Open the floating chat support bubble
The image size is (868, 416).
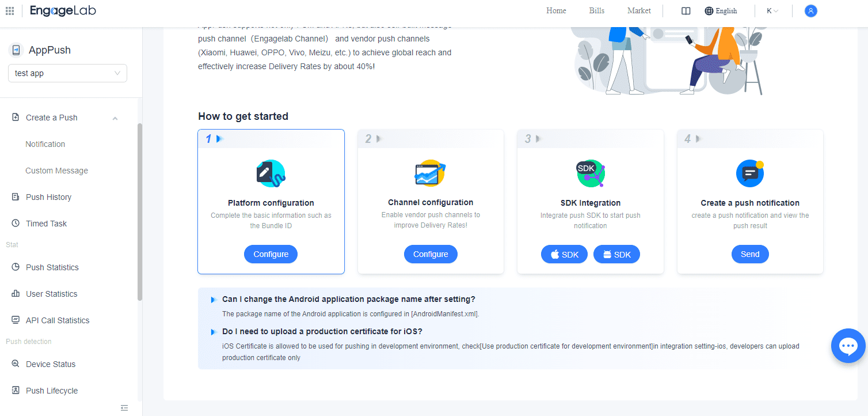coord(848,346)
